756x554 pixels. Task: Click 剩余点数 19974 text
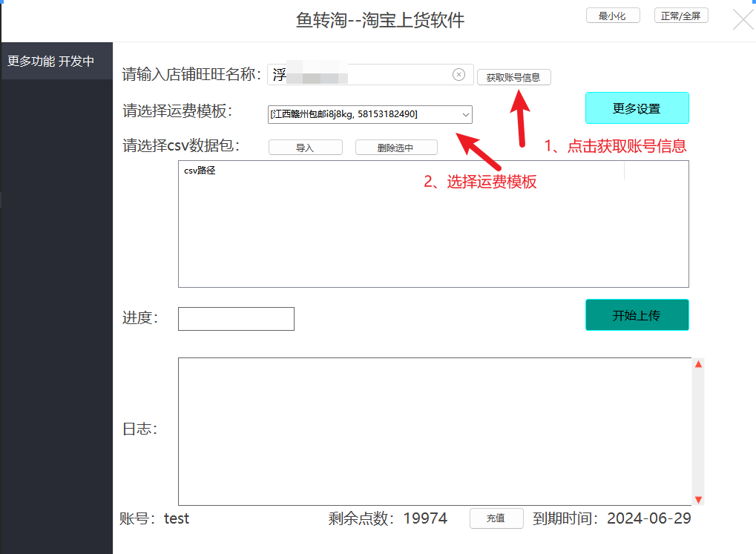[x=387, y=518]
